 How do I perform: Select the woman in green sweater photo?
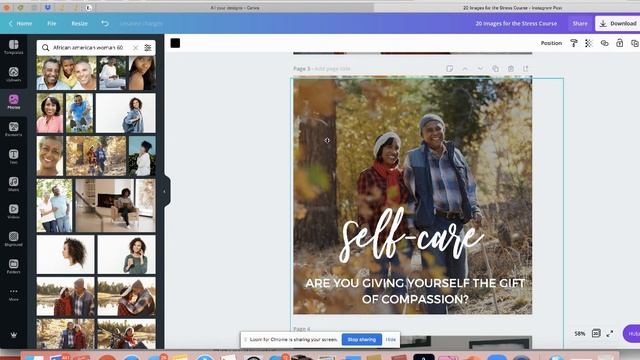click(x=127, y=254)
